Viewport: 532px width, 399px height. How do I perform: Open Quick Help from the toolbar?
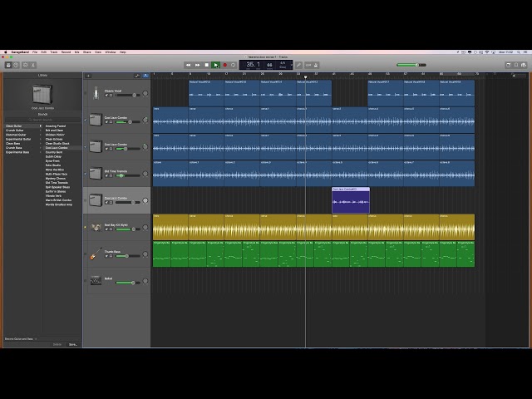pyautogui.click(x=16, y=65)
